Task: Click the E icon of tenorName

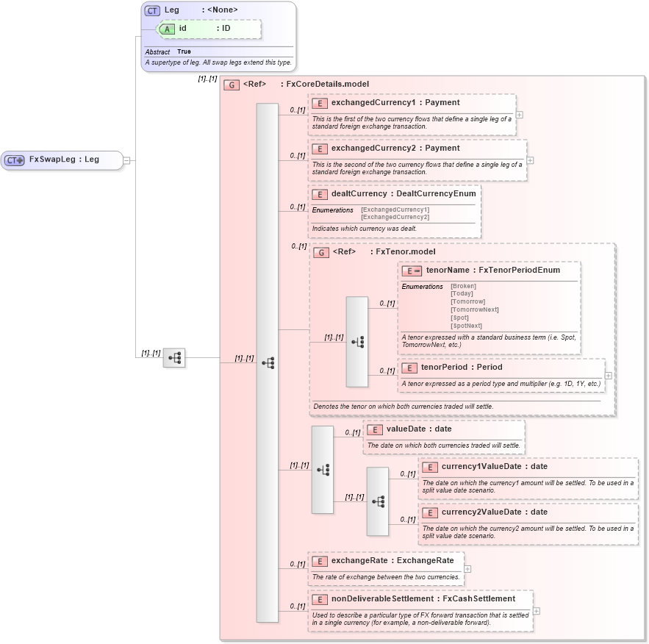Action: click(412, 271)
